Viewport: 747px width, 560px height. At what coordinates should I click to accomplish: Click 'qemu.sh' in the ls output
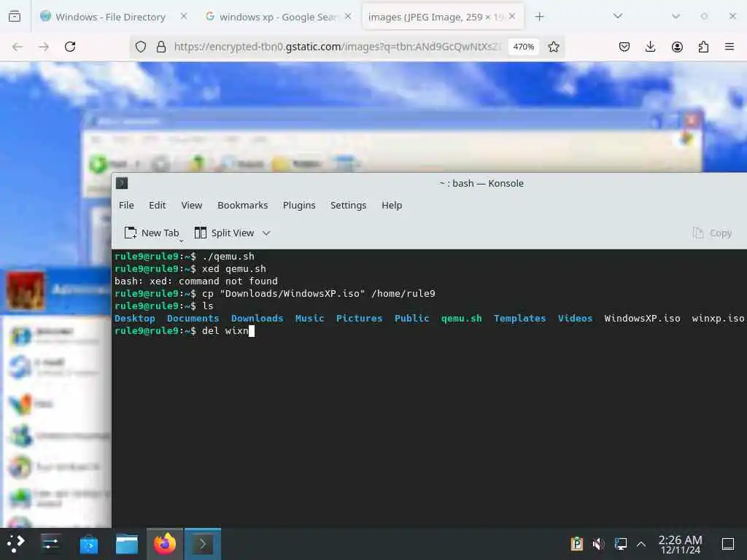click(x=461, y=318)
